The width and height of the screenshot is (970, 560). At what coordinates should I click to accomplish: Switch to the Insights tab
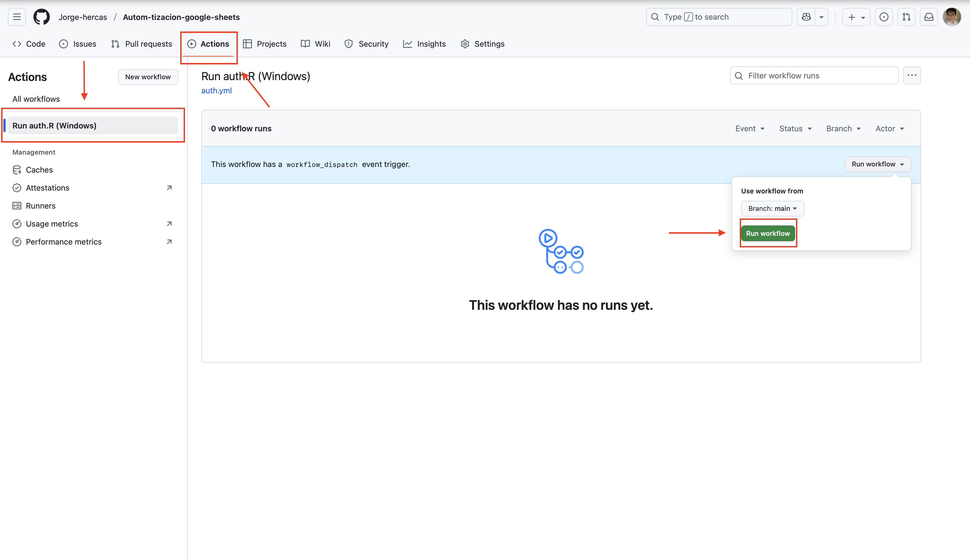pyautogui.click(x=424, y=44)
